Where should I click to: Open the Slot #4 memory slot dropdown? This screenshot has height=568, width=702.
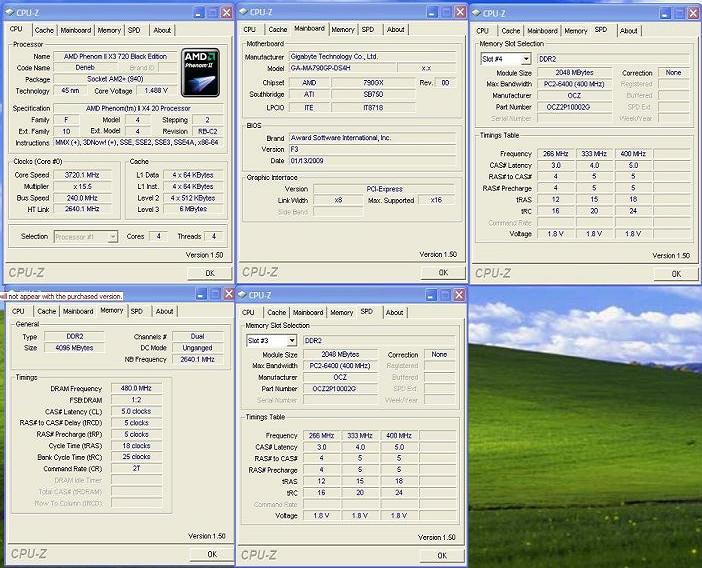click(x=526, y=59)
